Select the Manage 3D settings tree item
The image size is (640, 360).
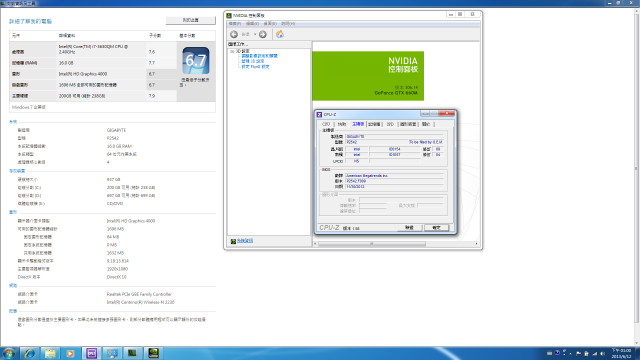pos(253,61)
